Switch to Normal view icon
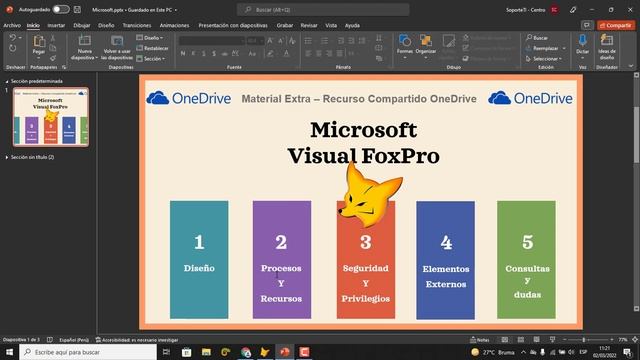Viewport: 640px width, 360px height. point(505,340)
